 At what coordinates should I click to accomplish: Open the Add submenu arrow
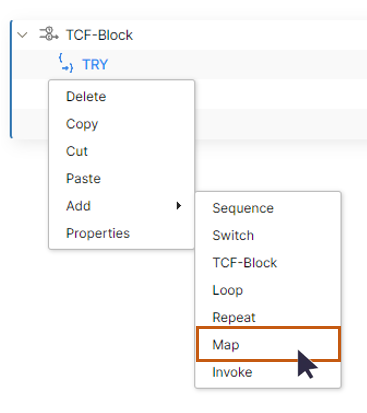[x=179, y=206]
